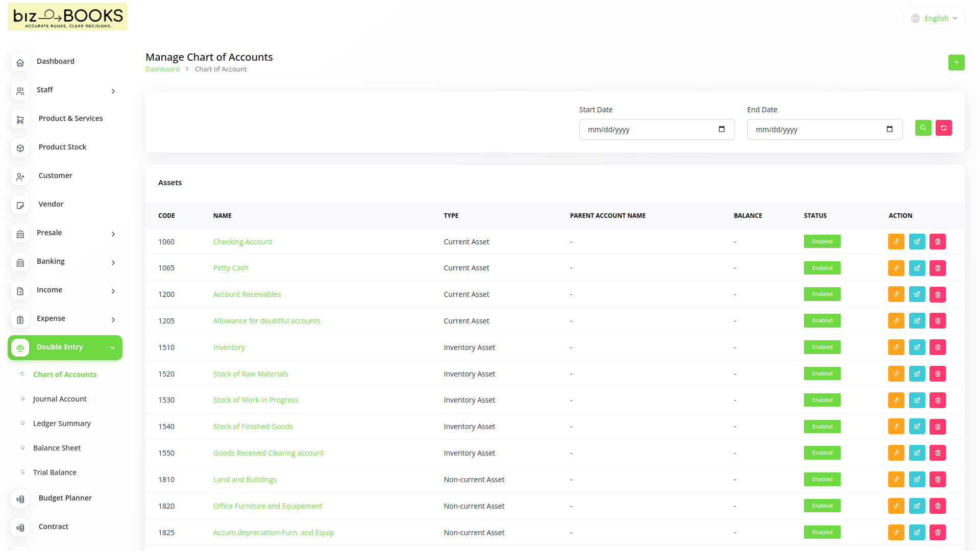Click the red reset filter icon

click(943, 128)
